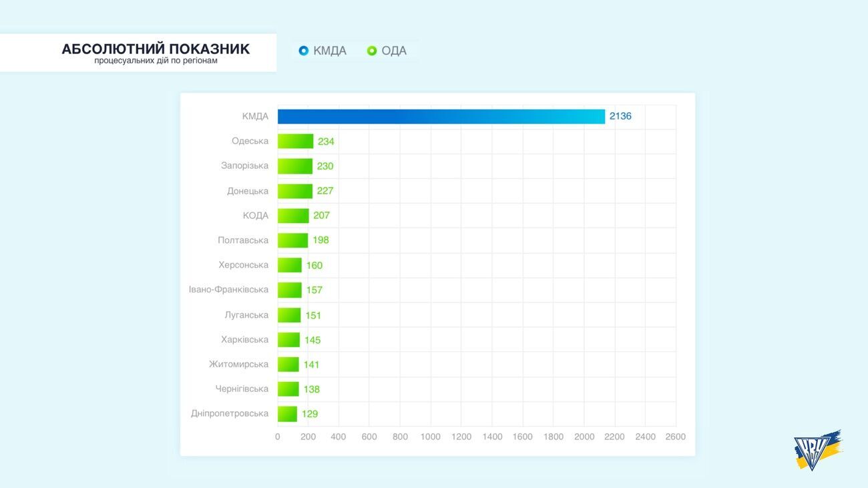This screenshot has height=488, width=868.
Task: Toggle the КМДА series legend label
Action: coord(330,51)
